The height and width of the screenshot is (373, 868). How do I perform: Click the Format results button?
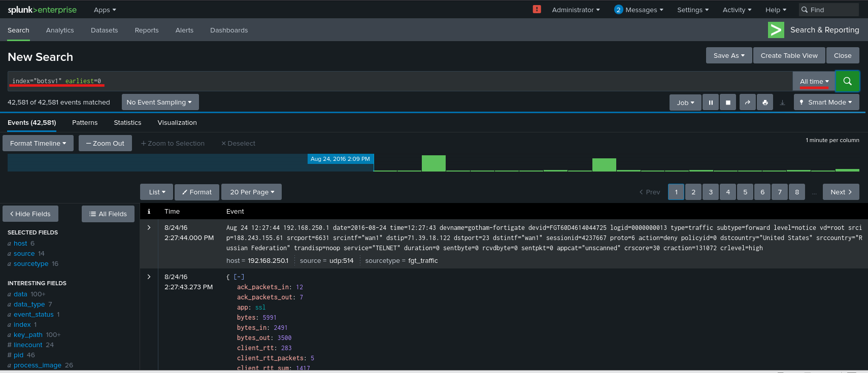(197, 192)
